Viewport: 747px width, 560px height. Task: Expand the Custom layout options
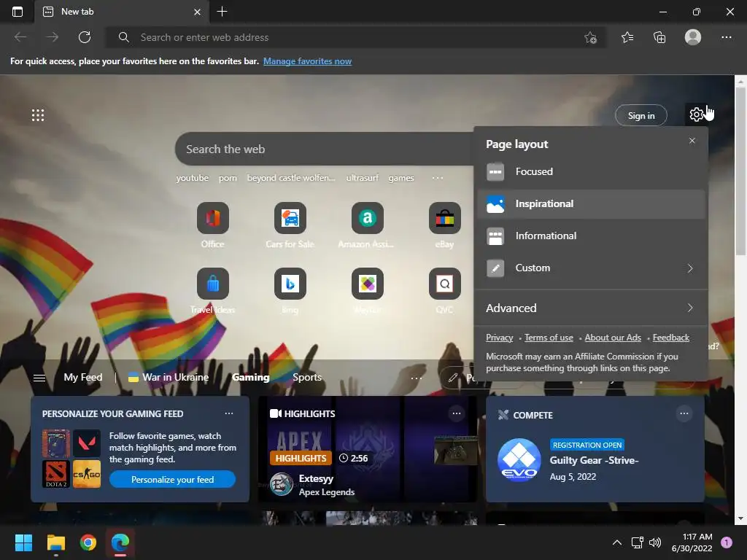click(591, 268)
